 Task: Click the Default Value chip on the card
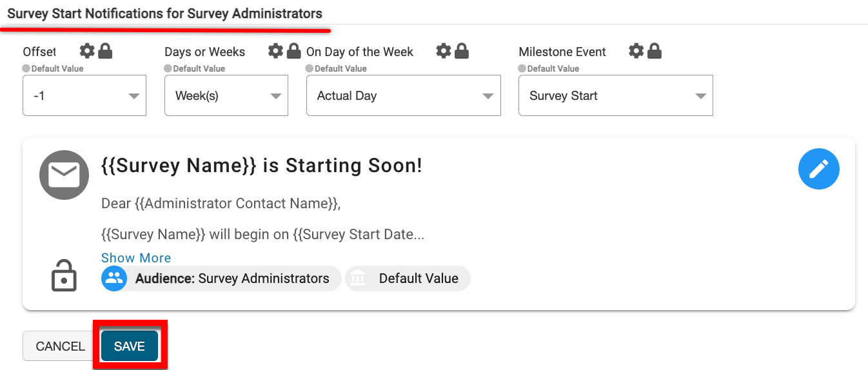[408, 278]
